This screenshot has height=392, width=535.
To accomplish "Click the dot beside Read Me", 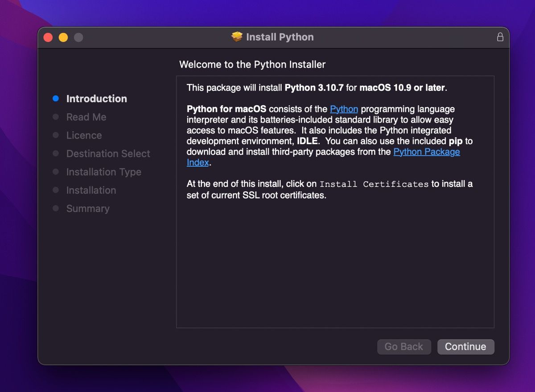I will point(55,117).
